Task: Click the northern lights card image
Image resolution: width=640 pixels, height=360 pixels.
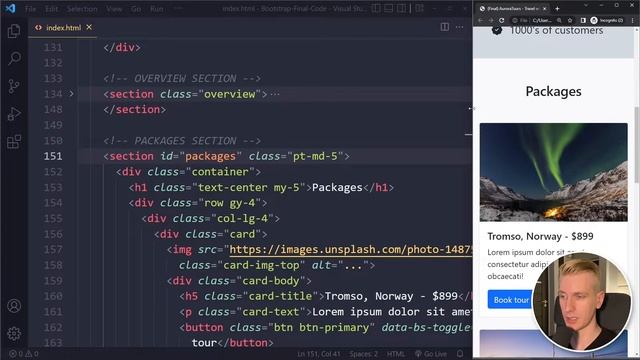Action: (553, 172)
